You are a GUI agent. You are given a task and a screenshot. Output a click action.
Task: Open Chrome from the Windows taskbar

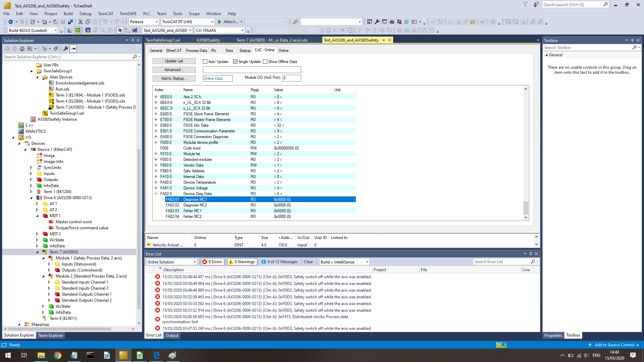pyautogui.click(x=58, y=355)
